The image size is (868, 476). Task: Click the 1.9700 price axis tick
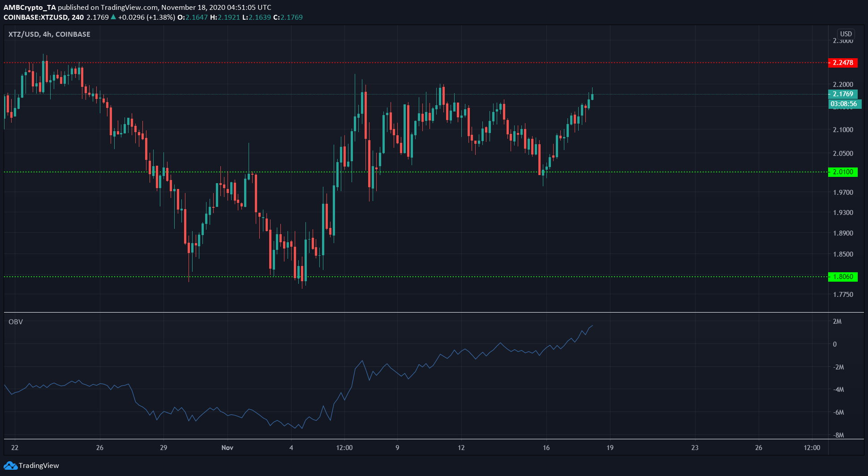click(x=843, y=193)
